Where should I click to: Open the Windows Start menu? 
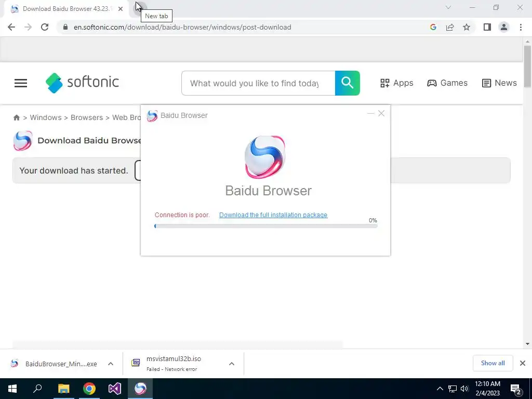click(x=12, y=389)
